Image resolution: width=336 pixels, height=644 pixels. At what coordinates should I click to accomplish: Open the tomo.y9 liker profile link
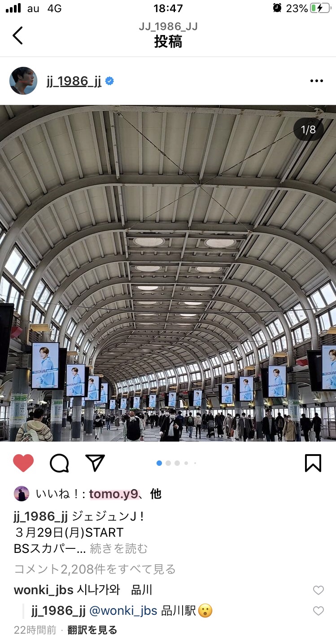click(x=113, y=494)
